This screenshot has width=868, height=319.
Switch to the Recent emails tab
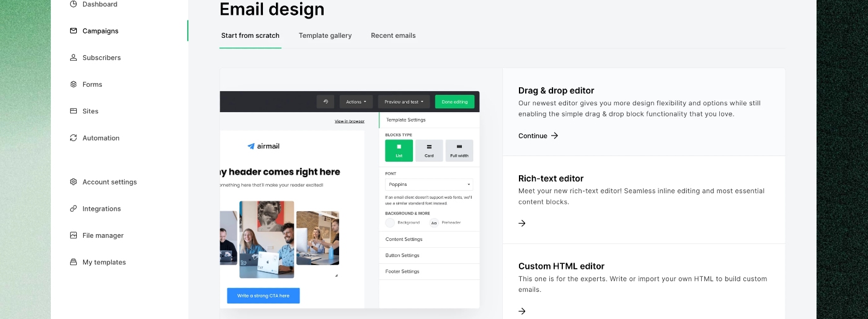(393, 35)
